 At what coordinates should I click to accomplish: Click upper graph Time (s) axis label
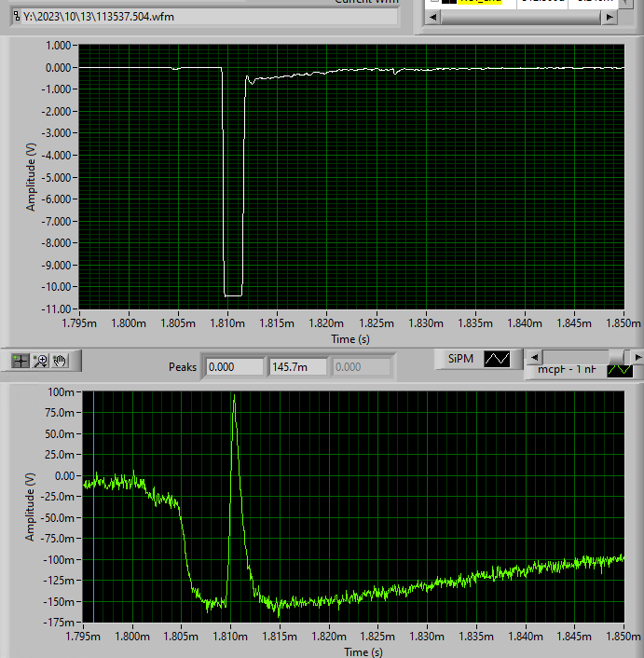pos(350,339)
